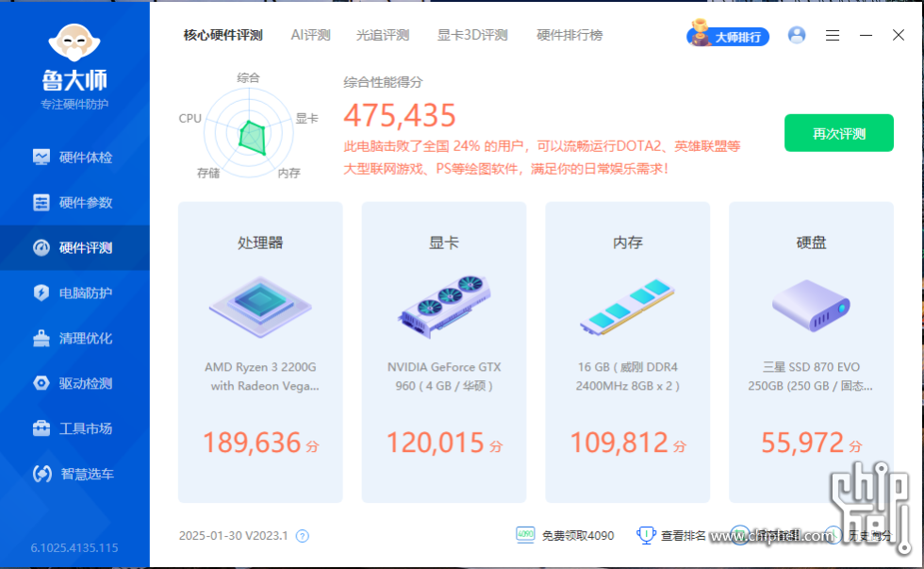Click the 历史跑分 clock icon
Viewport: 924px width, 569px height.
click(x=833, y=535)
